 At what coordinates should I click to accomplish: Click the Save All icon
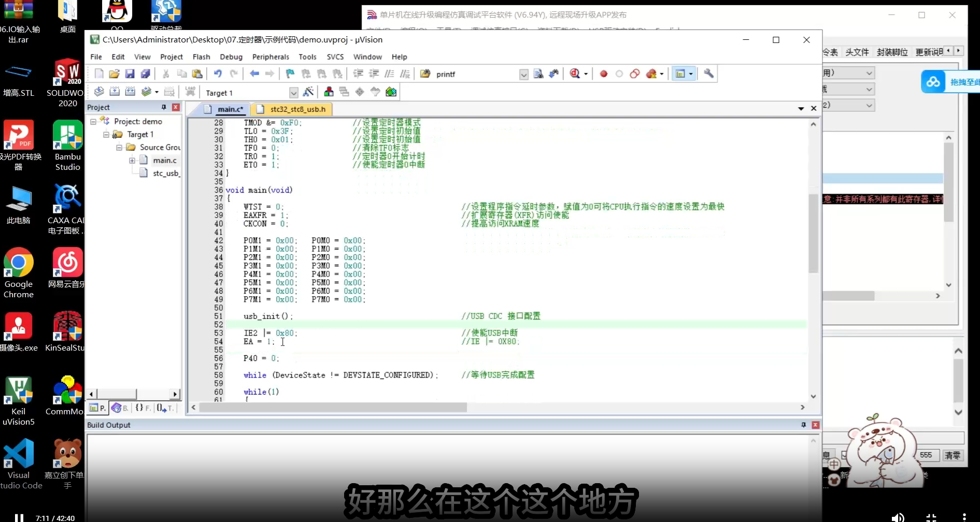pos(146,74)
